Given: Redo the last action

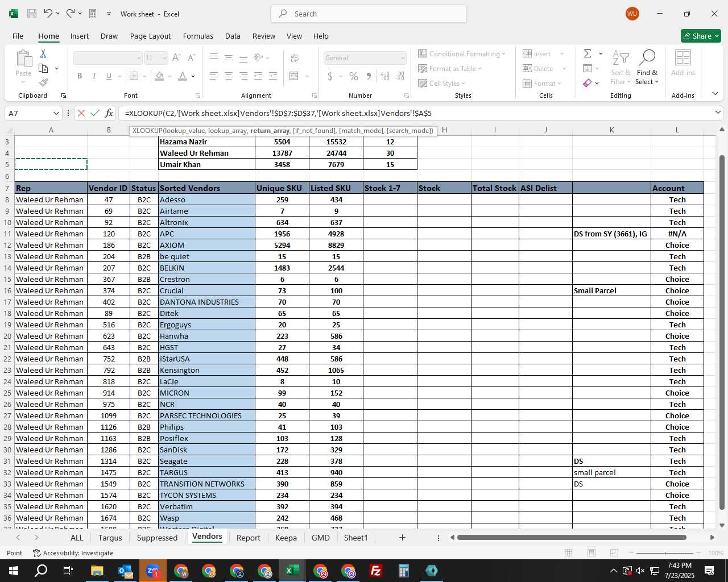Looking at the screenshot, I should [x=71, y=14].
